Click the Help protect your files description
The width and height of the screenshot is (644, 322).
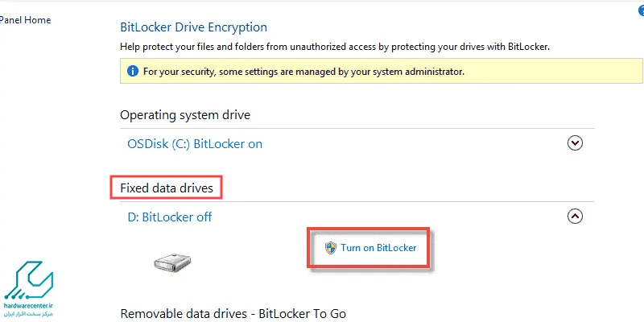[335, 47]
